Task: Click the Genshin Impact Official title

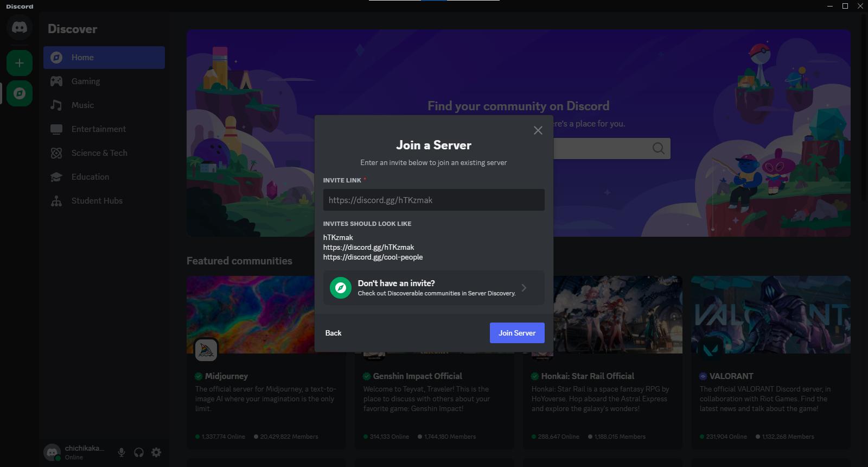Action: point(418,376)
